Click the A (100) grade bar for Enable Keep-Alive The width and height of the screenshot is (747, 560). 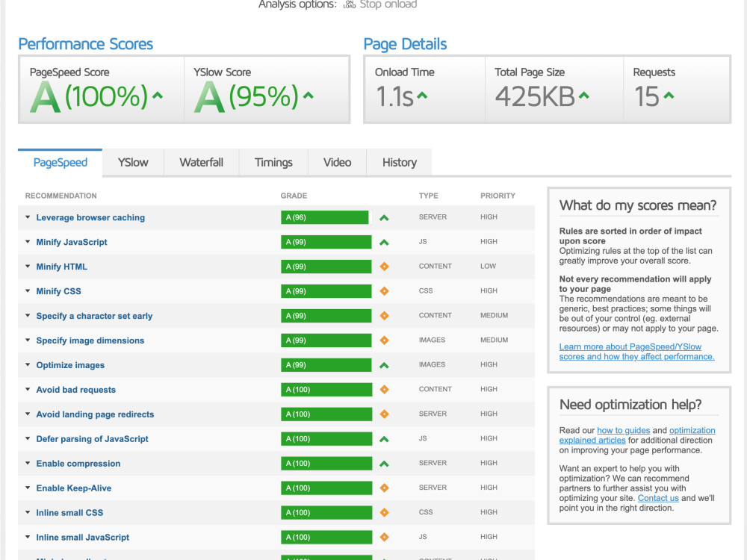pos(326,488)
